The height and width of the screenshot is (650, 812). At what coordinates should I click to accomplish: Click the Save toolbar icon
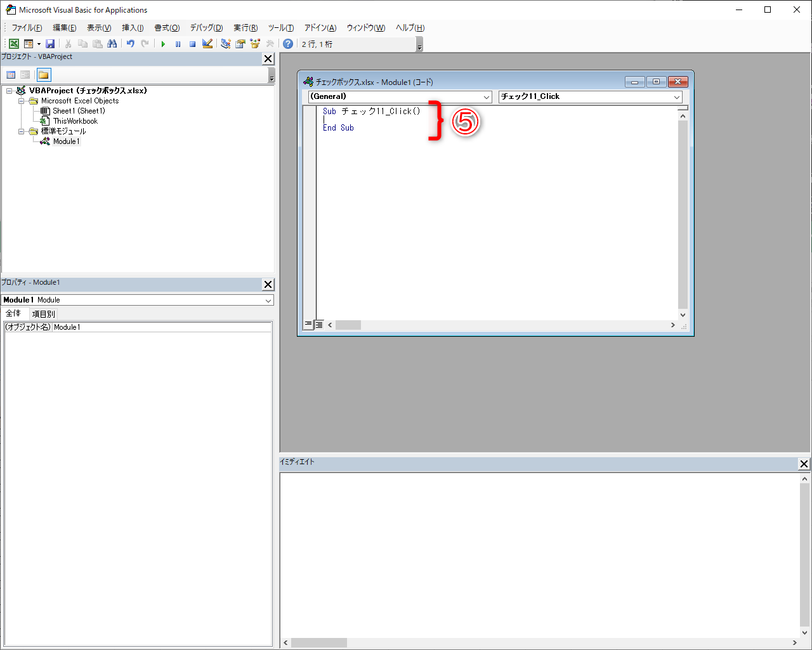coord(50,44)
